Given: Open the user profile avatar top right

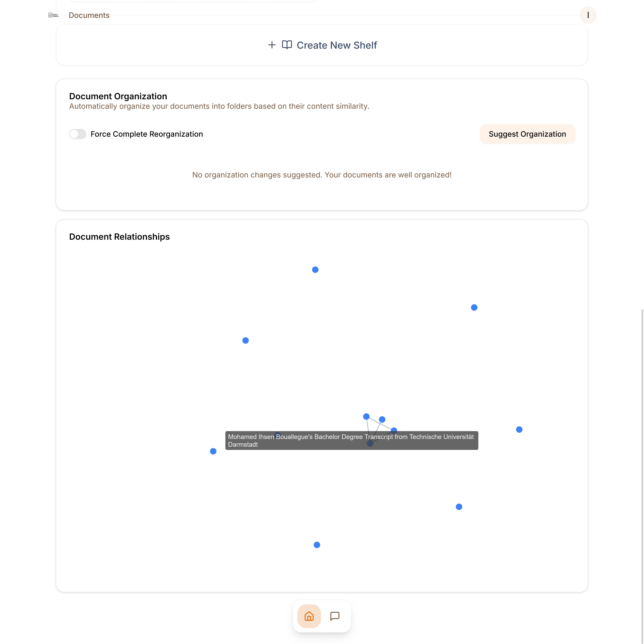Looking at the screenshot, I should tap(588, 15).
